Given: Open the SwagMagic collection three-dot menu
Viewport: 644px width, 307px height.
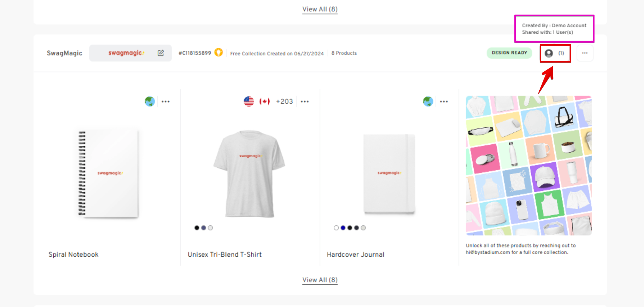Looking at the screenshot, I should point(585,53).
